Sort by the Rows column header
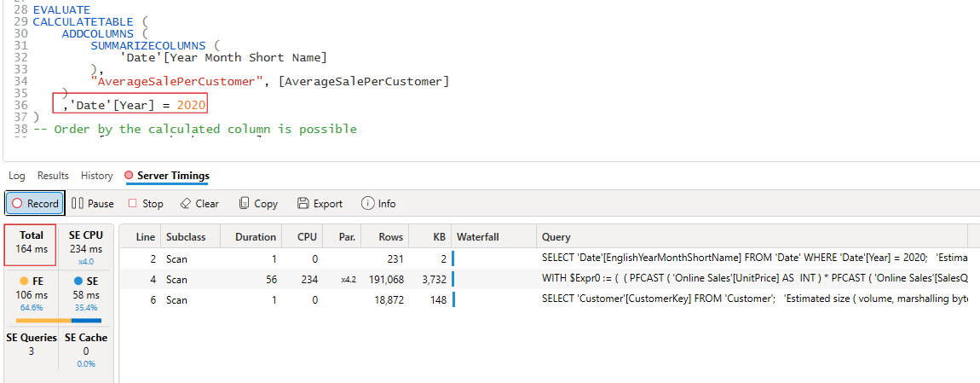 pos(392,237)
